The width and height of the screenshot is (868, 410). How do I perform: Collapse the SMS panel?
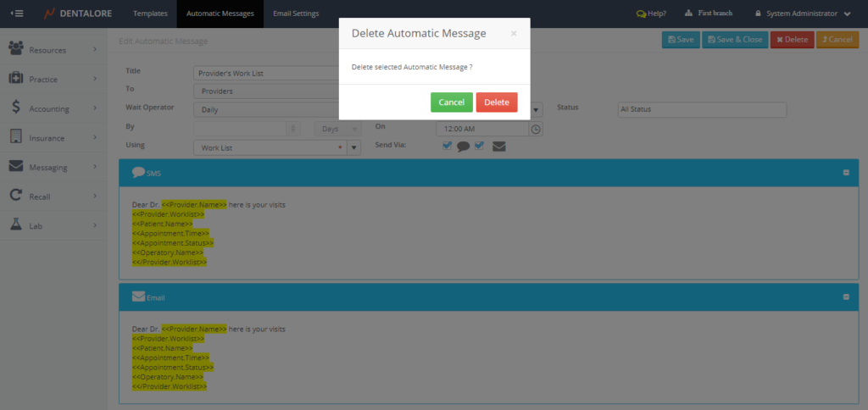tap(846, 173)
